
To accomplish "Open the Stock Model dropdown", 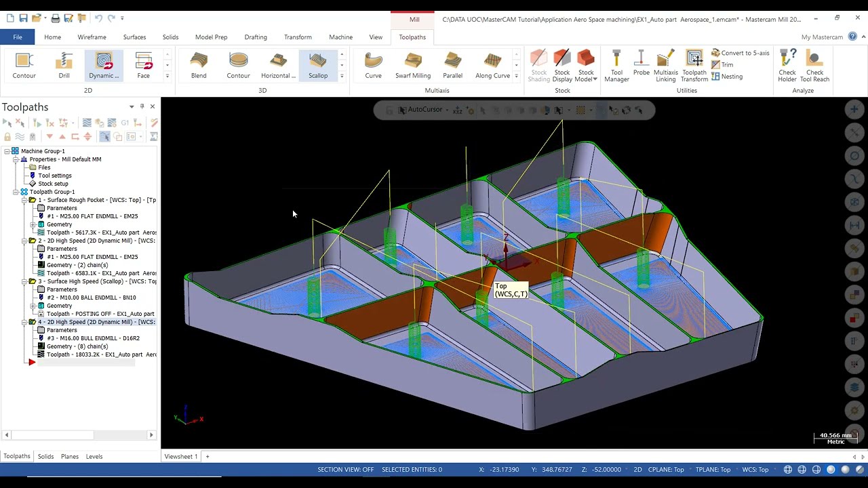I will point(587,76).
